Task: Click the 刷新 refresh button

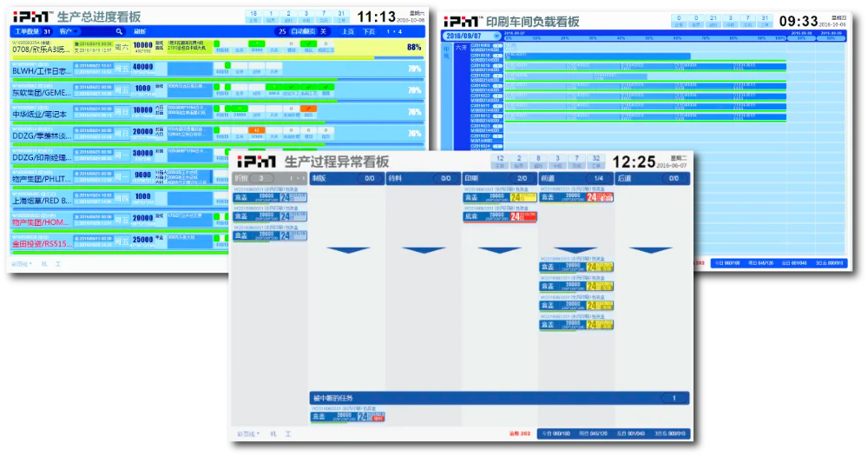Action: tap(140, 31)
